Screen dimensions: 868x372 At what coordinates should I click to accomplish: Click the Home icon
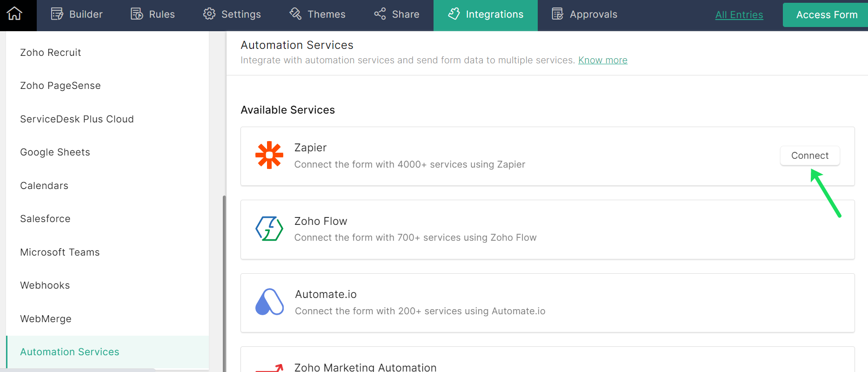click(x=14, y=14)
